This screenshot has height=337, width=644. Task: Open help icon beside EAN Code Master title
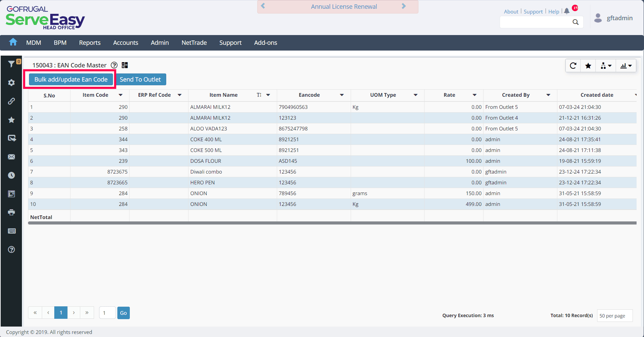(114, 65)
